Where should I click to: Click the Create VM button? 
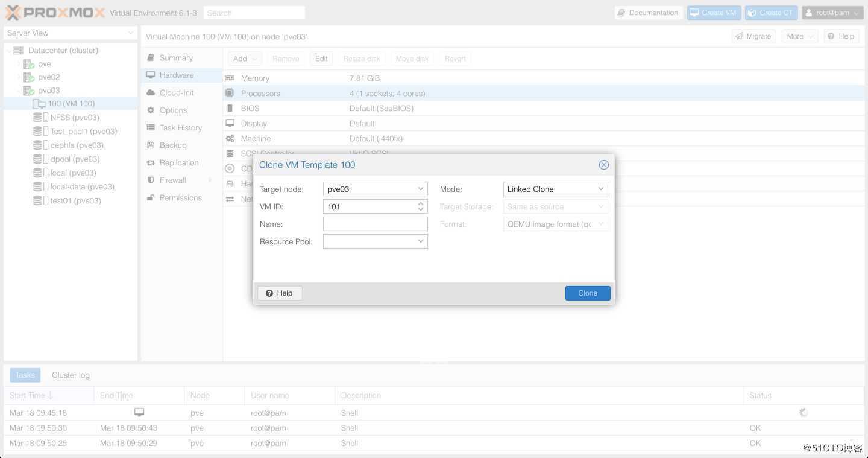pos(714,13)
